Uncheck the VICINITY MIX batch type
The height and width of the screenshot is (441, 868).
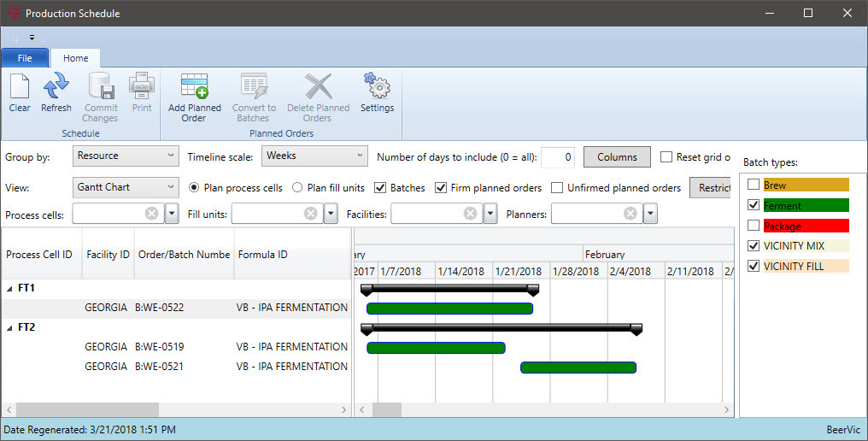click(754, 245)
